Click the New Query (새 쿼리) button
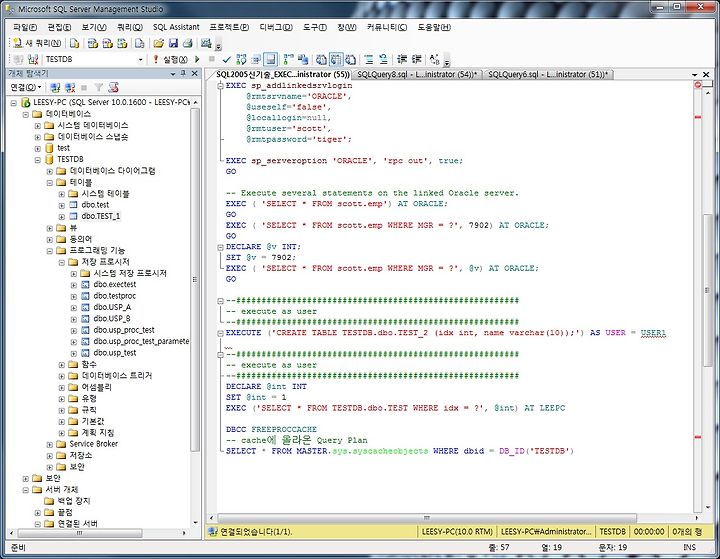Viewport: 720px width, 559px height. coord(37,43)
